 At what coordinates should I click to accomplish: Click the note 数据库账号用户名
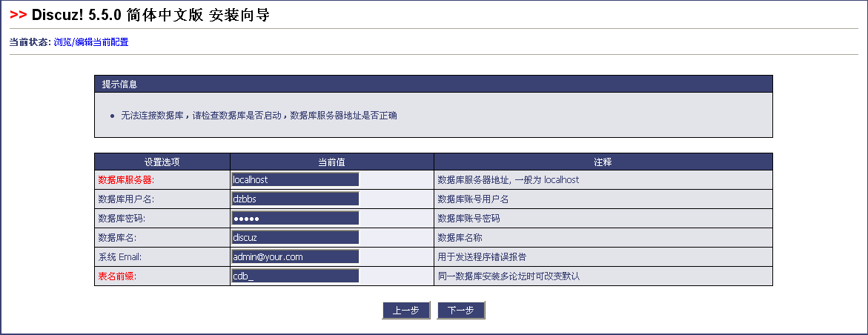click(x=473, y=199)
